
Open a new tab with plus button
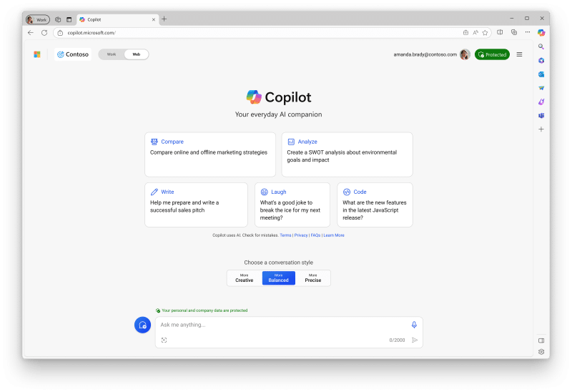[x=164, y=19]
